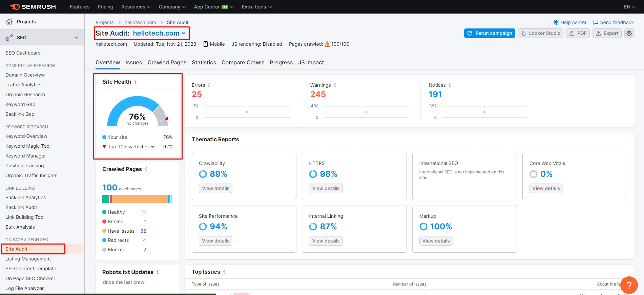Click the Top Issues info icon
Image resolution: width=644 pixels, height=295 pixels.
coord(224,272)
